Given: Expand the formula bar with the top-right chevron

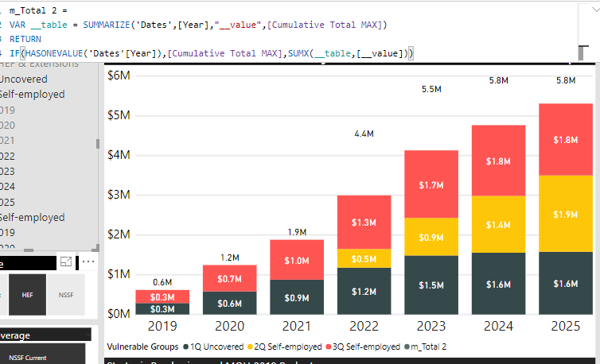Looking at the screenshot, I should coord(596,10).
